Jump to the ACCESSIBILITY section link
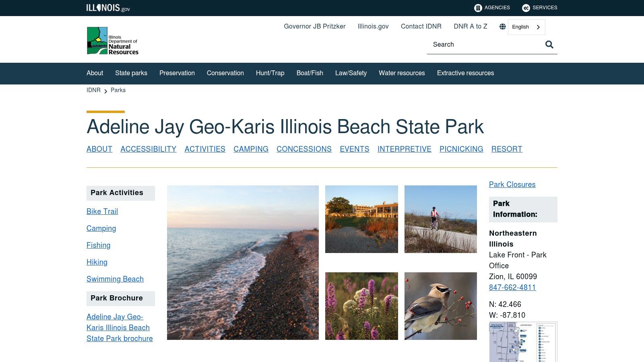 (149, 149)
